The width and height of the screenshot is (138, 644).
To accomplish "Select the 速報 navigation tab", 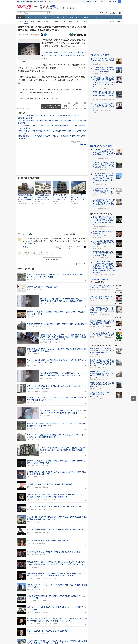I will (x=28, y=17).
